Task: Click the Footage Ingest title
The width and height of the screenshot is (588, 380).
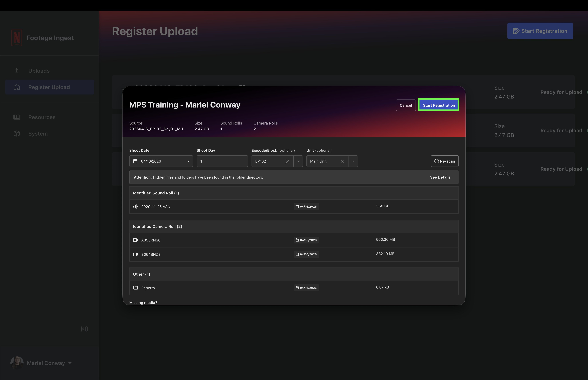Action: click(50, 38)
